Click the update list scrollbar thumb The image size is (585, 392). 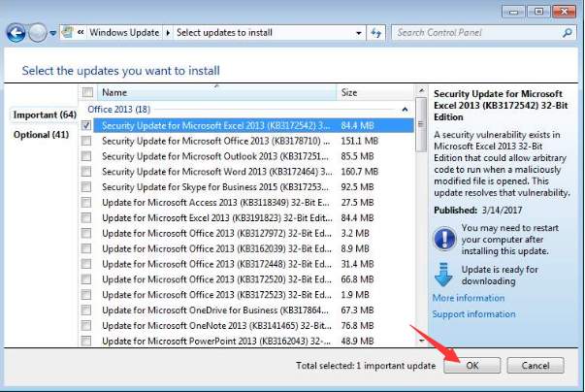[421, 124]
